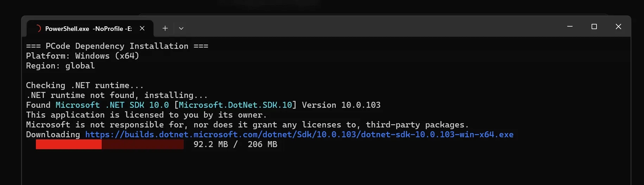The height and width of the screenshot is (185, 644).
Task: Click the "Region: global" output line
Action: [60, 66]
